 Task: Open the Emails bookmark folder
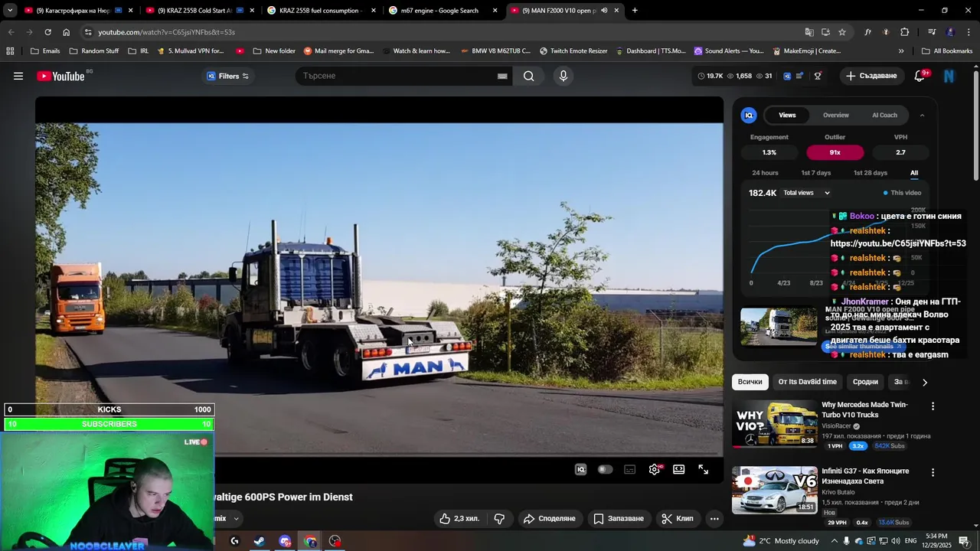point(45,51)
